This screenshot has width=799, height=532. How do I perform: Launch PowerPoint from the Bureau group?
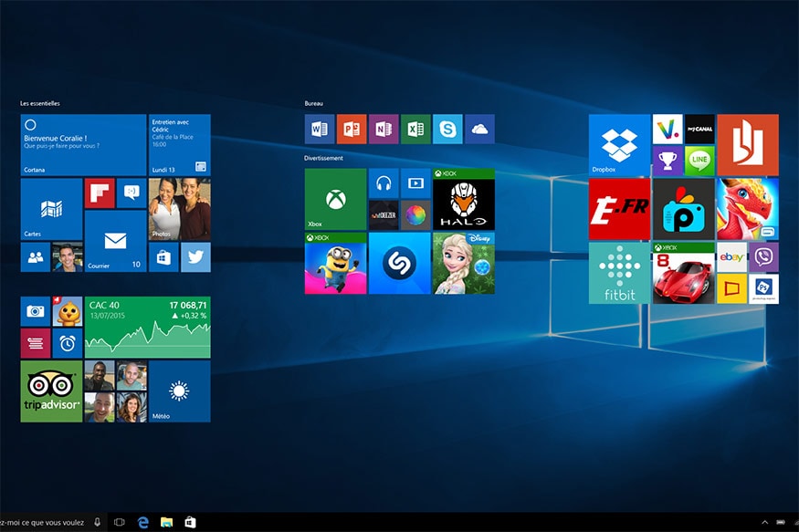pyautogui.click(x=352, y=130)
